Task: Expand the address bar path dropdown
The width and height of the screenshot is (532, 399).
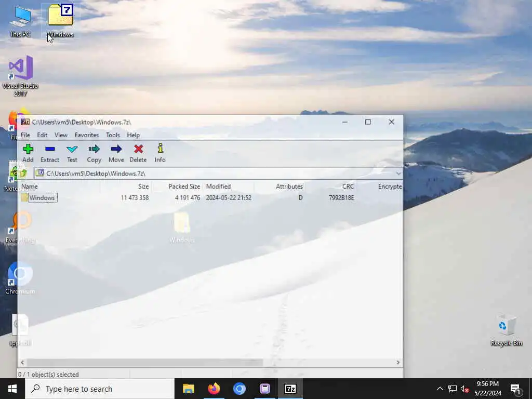Action: [x=398, y=174]
